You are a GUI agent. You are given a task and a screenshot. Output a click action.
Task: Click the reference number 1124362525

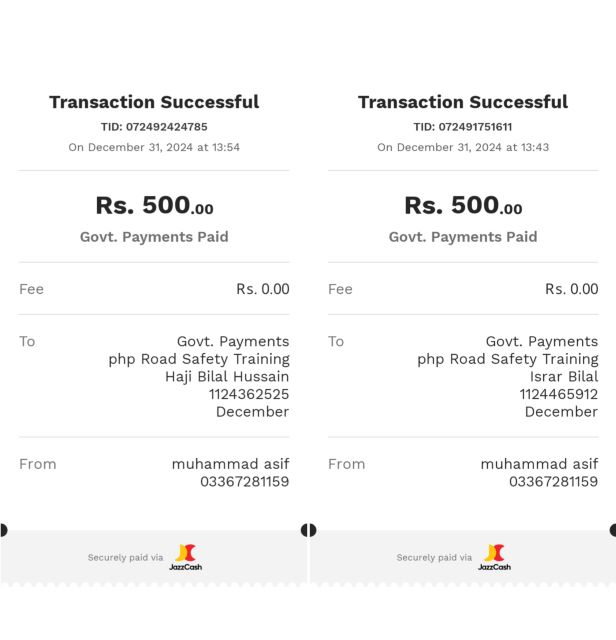tap(249, 394)
